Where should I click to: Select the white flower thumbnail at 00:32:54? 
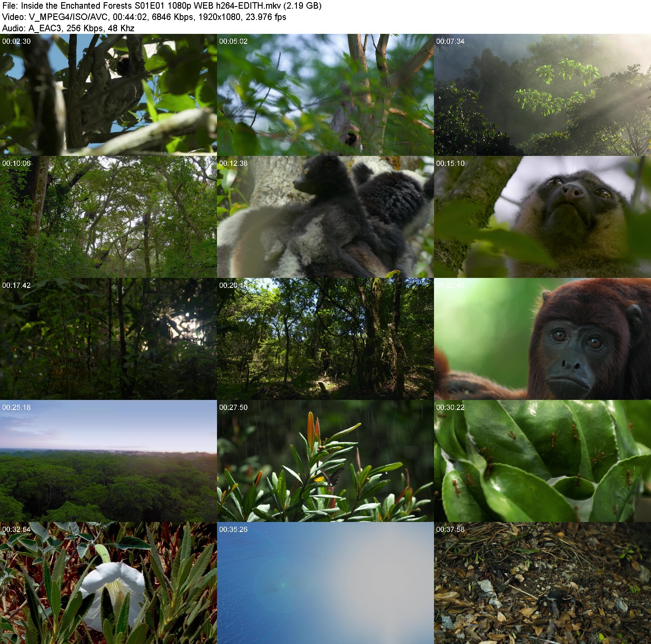[108, 583]
